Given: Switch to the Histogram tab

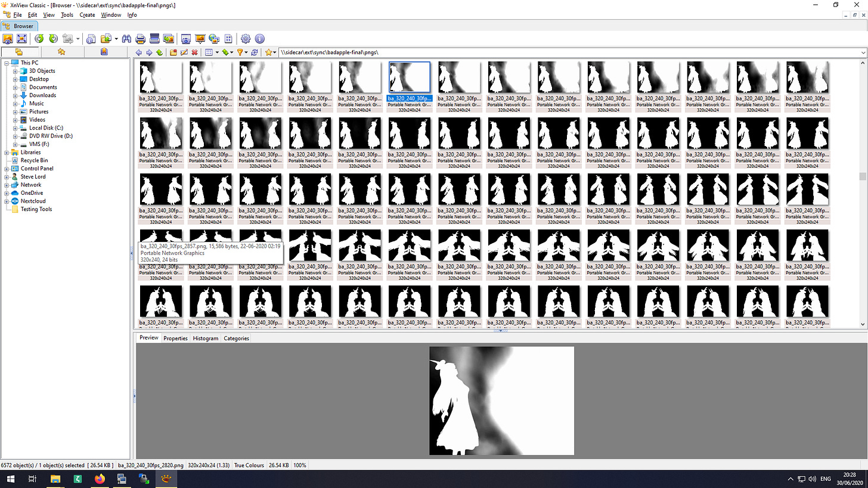Looking at the screenshot, I should pyautogui.click(x=206, y=338).
